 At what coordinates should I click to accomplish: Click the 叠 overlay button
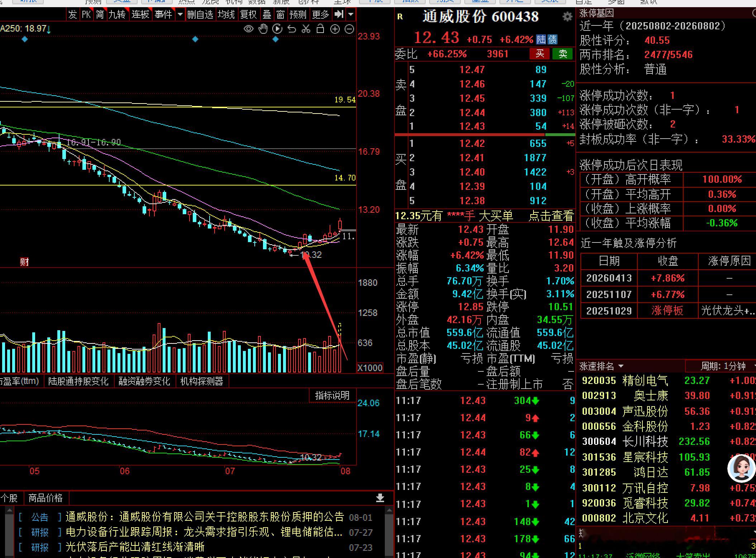click(267, 14)
